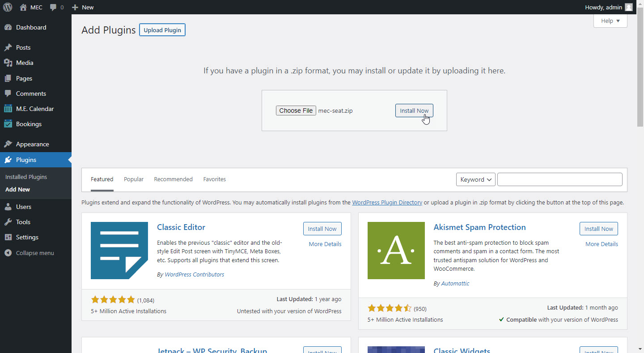
Task: Focus the search plugins input field
Action: point(560,179)
